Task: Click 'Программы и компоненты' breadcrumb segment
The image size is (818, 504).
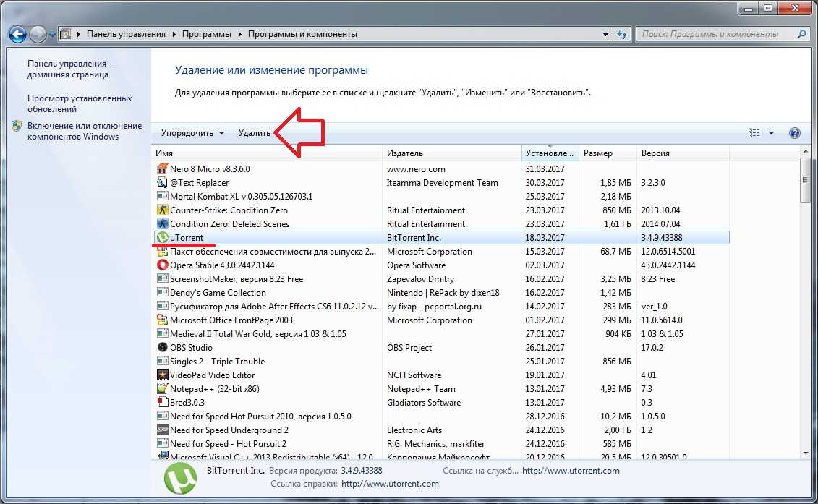Action: (302, 34)
